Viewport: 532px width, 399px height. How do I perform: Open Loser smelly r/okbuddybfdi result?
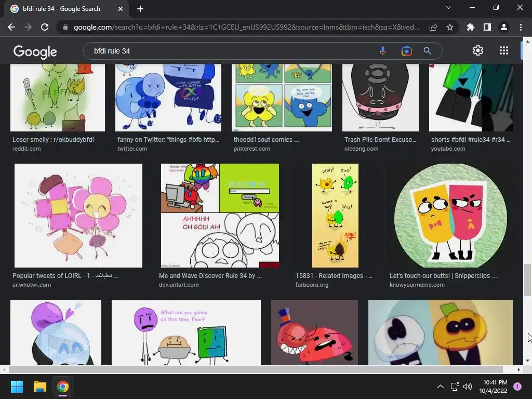click(54, 139)
